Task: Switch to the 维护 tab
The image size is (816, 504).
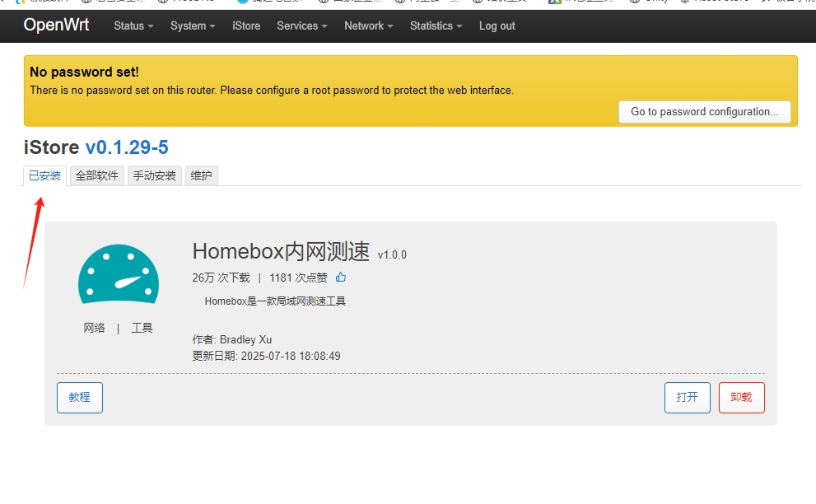Action: coord(202,176)
